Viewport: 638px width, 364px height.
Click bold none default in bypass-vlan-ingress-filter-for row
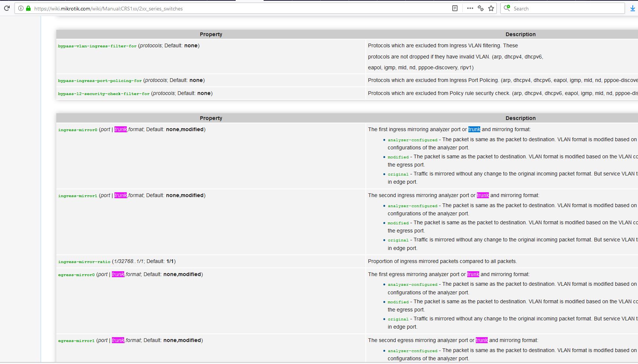tap(191, 45)
